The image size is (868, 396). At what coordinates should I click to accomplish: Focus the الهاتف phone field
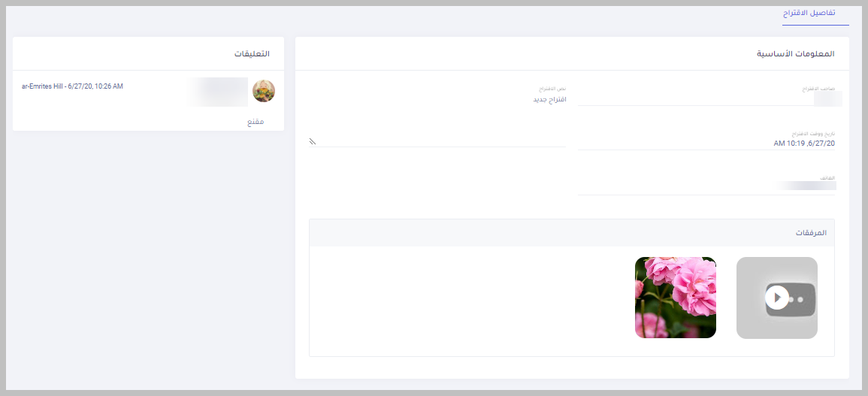[x=706, y=186]
